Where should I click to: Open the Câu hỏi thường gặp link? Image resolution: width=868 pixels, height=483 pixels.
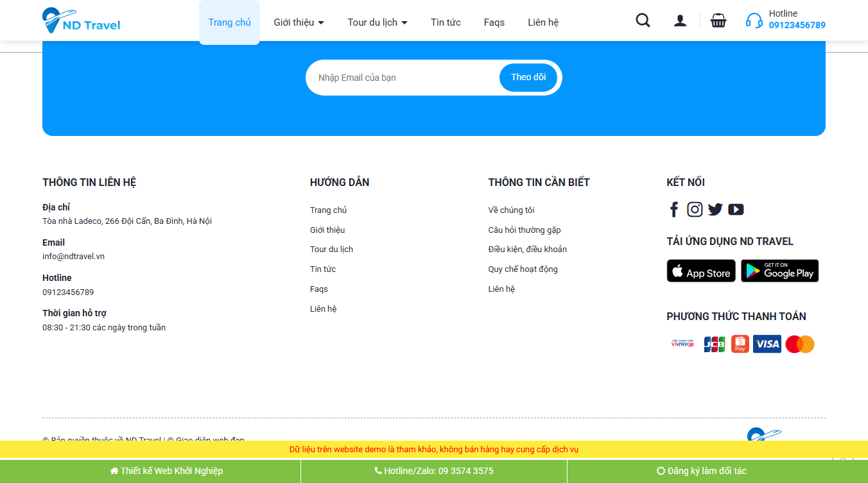tap(525, 230)
